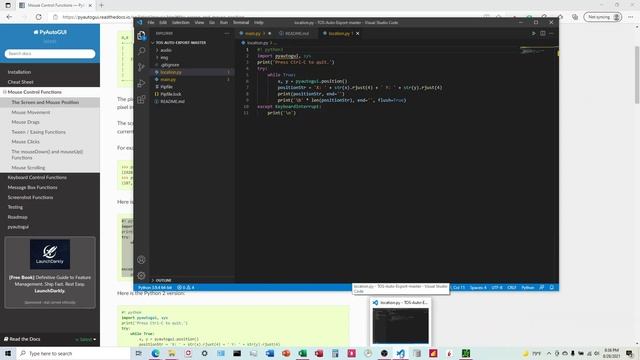Open the Search view in VS Code activity bar
This screenshot has width=640, height=360.
[x=141, y=51]
